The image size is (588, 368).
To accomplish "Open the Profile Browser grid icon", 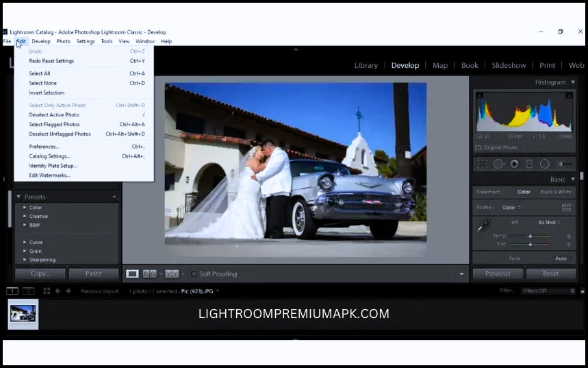I will click(x=566, y=207).
